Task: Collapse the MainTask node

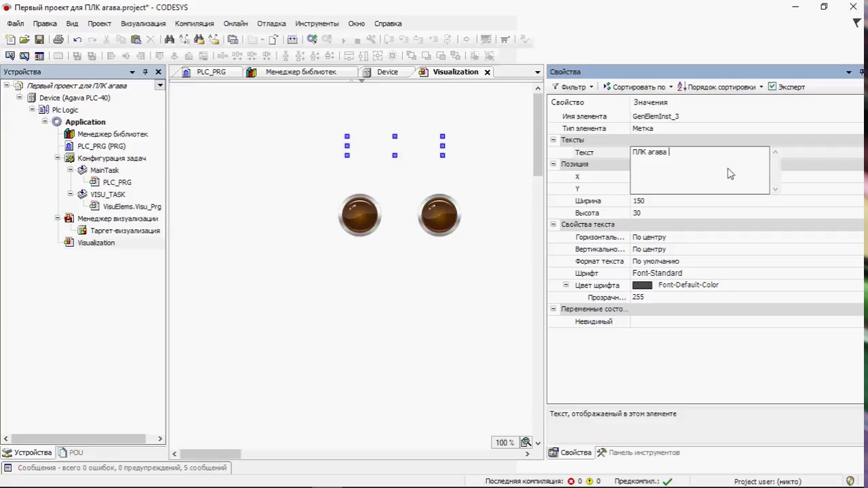Action: pyautogui.click(x=71, y=170)
